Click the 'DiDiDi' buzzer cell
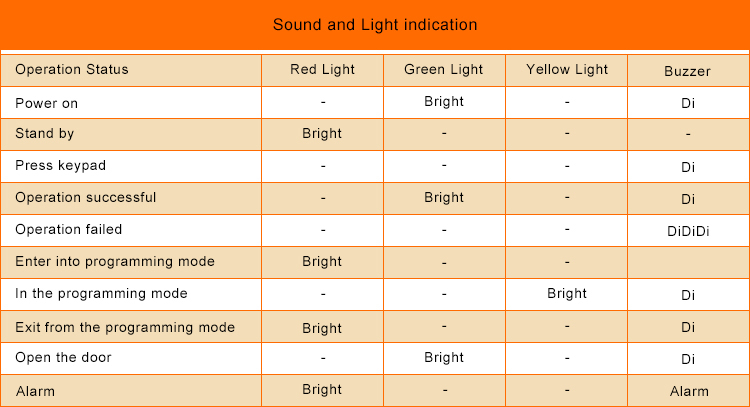This screenshot has height=407, width=750. point(687,232)
